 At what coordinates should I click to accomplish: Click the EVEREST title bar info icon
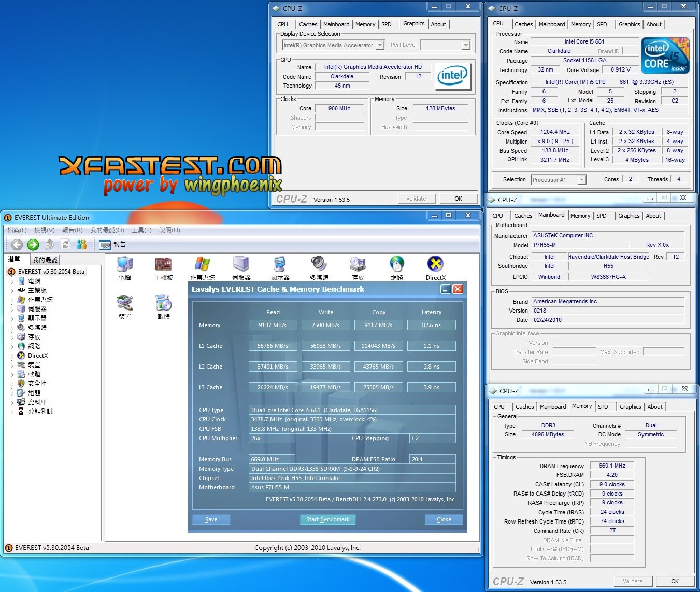[x=8, y=218]
